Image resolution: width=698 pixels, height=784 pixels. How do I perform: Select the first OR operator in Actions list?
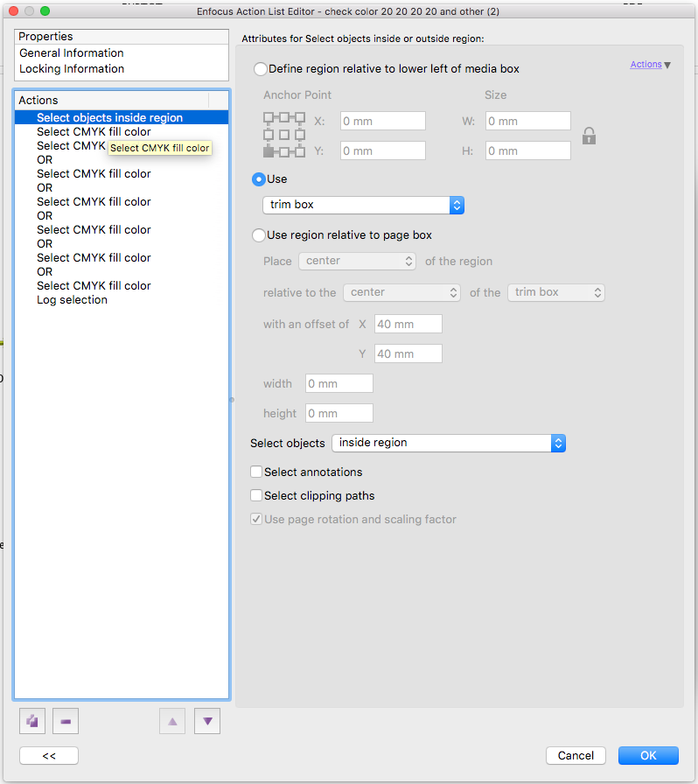(x=122, y=159)
